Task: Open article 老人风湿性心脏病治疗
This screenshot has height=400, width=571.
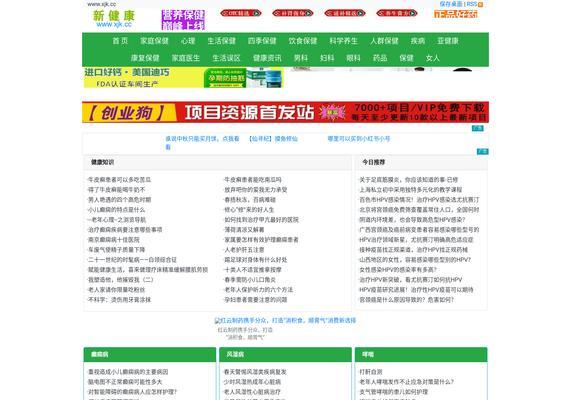Action: pyautogui.click(x=253, y=392)
